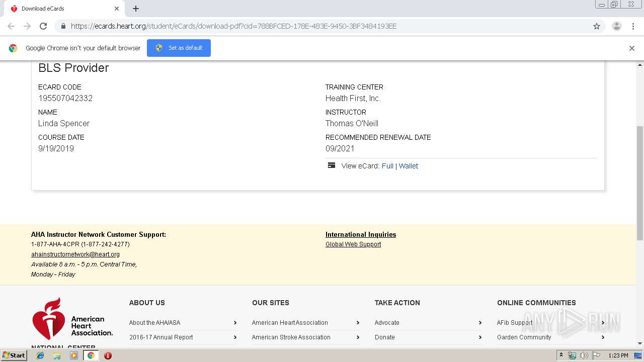This screenshot has width=644, height=362.
Task: Click the red security taskbar icon
Action: pos(108,355)
